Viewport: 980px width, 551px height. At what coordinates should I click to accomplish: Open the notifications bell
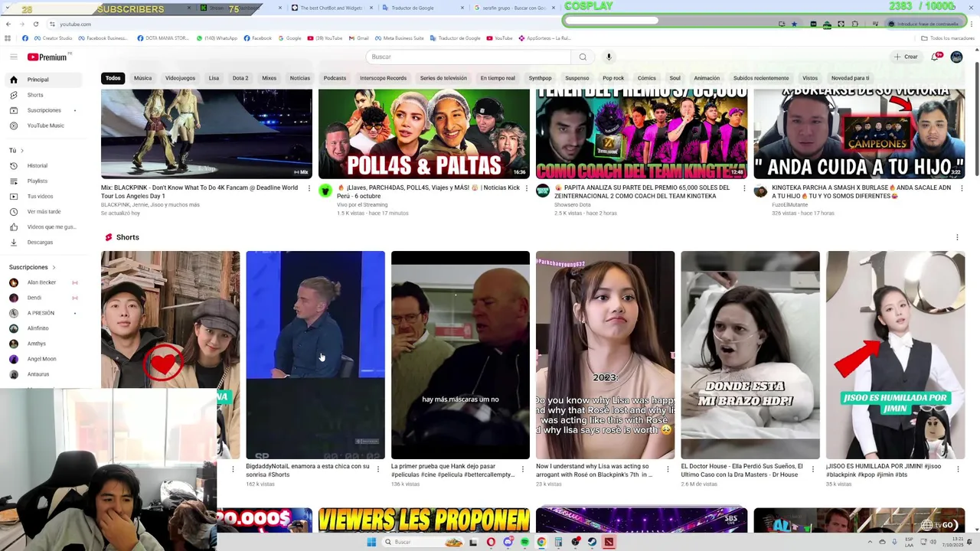coord(935,57)
